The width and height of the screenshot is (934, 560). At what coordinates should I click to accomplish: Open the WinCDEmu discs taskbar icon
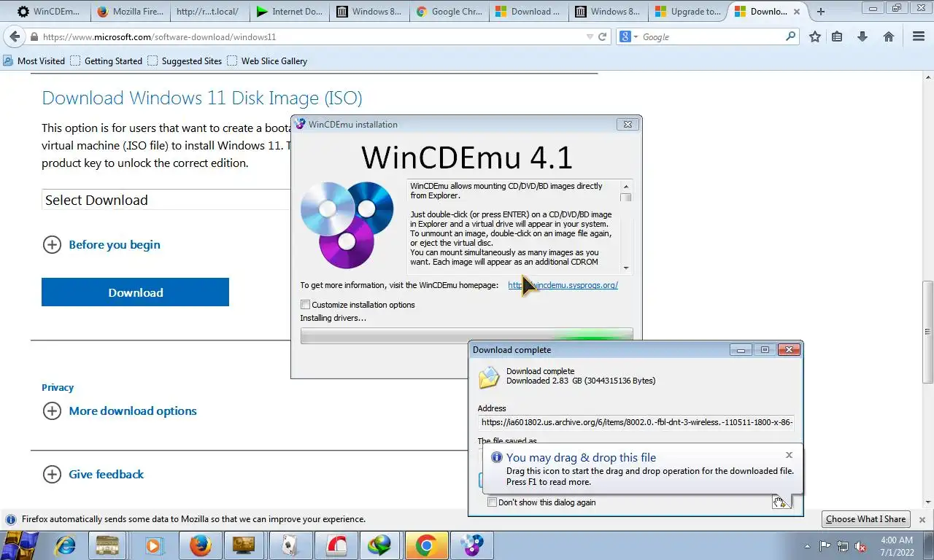471,545
